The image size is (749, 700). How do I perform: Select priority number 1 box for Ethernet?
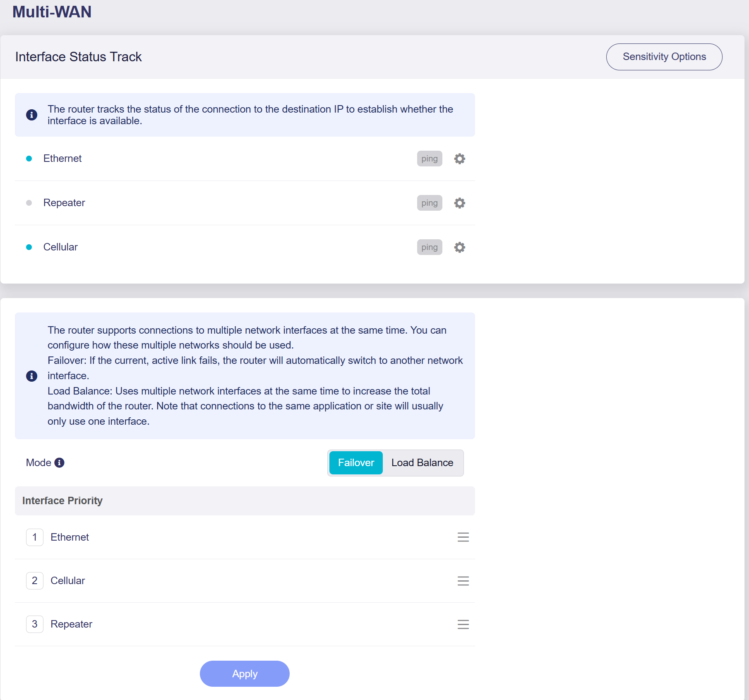pos(35,537)
